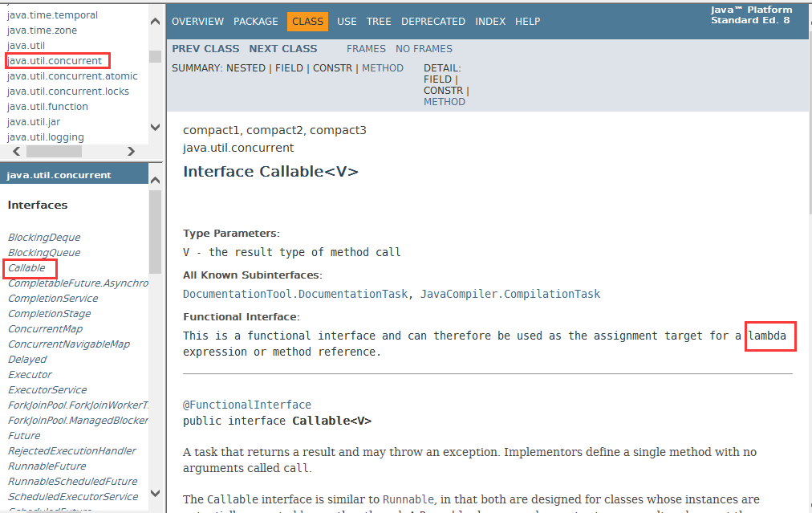The image size is (812, 513).
Task: Click the packages horizontal scroll right arrow
Action: click(131, 151)
